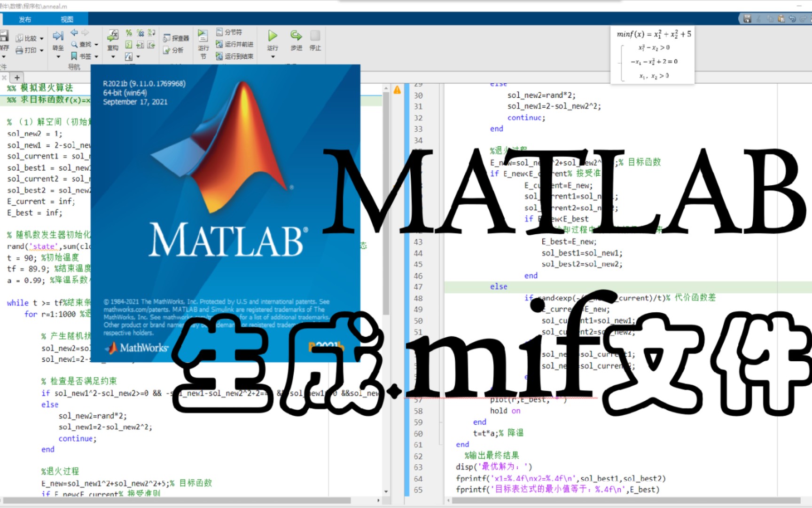This screenshot has height=508, width=812.
Task: Click the comment (%) icon
Action: (129, 32)
